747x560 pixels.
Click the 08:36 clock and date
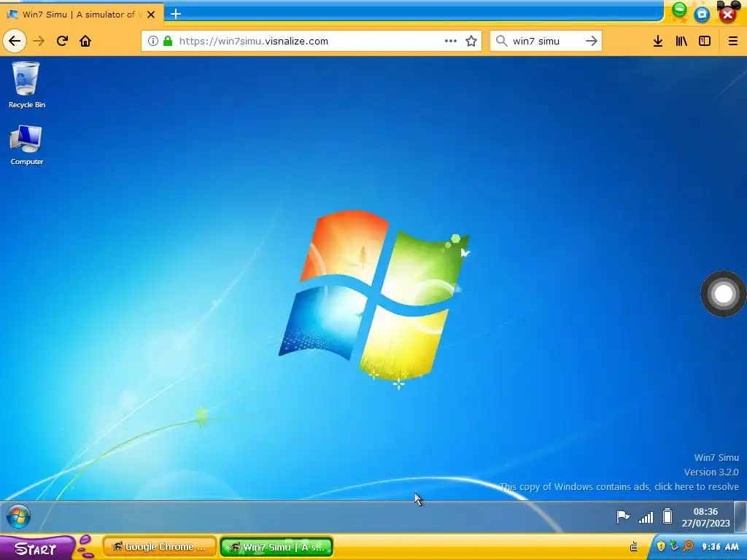tap(705, 517)
